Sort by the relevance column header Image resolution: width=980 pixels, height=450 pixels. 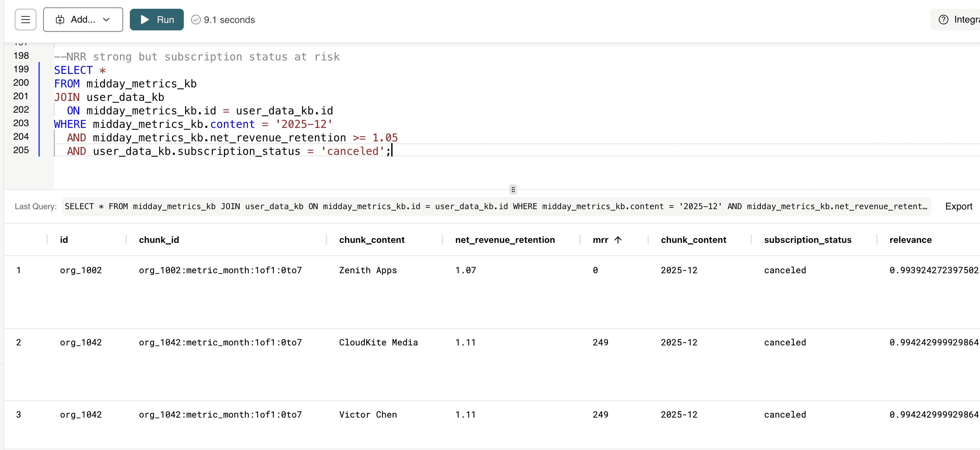(x=910, y=240)
